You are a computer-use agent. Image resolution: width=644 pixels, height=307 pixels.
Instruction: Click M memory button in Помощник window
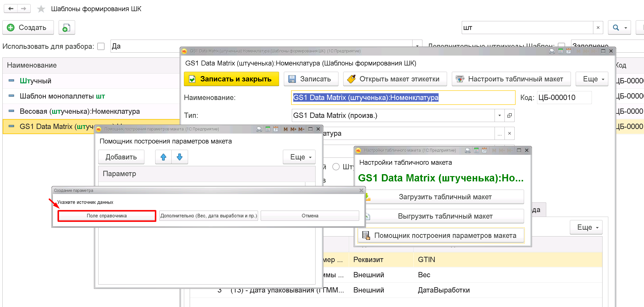click(286, 129)
